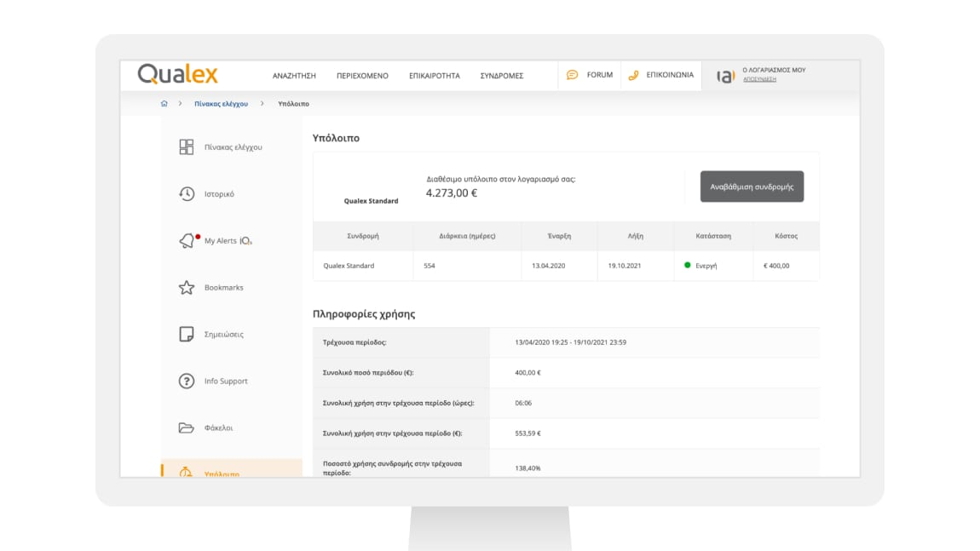Click the history clock icon
Screen dimensions: 980x551
(x=187, y=193)
